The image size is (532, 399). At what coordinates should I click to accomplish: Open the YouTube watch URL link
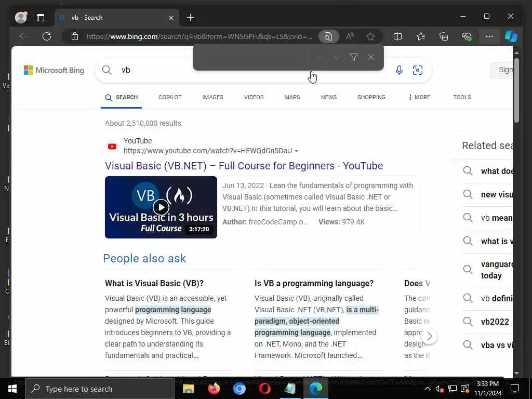(x=208, y=151)
